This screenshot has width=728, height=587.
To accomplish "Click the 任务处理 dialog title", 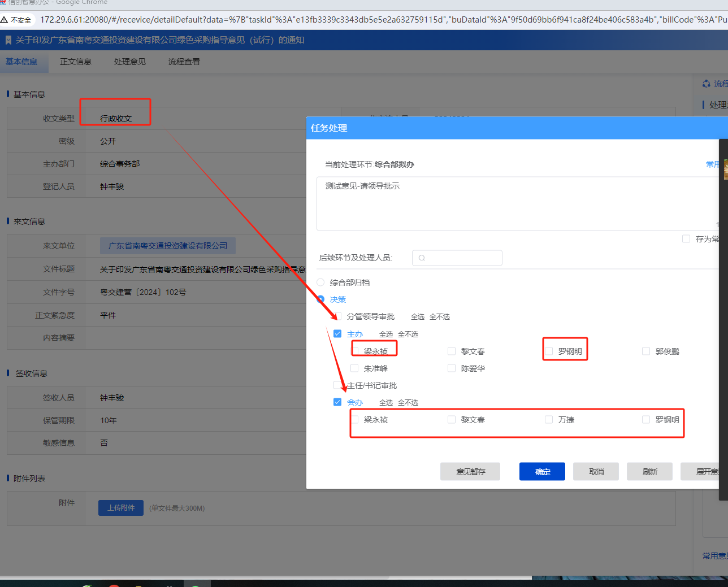I will click(x=329, y=128).
